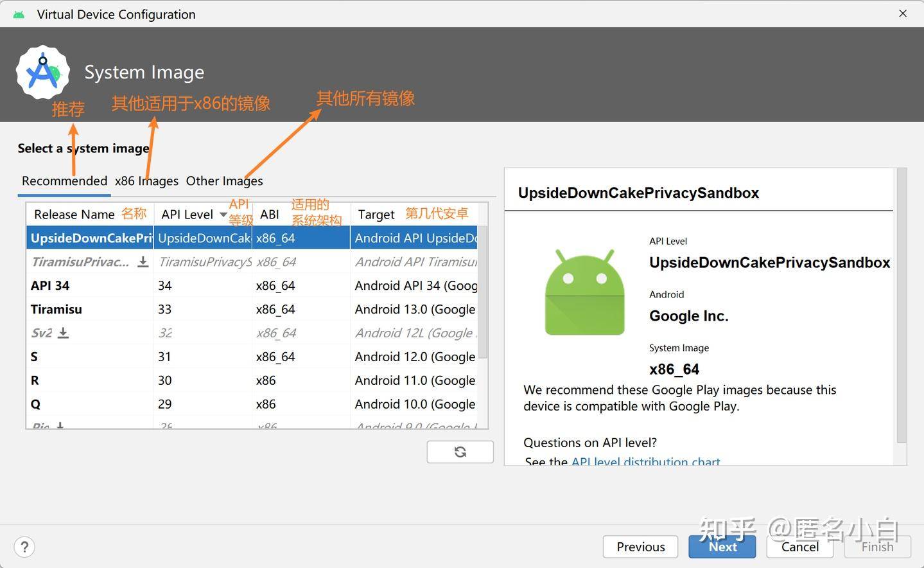Viewport: 924px width, 568px height.
Task: Sort by Release Name column header
Action: [74, 215]
